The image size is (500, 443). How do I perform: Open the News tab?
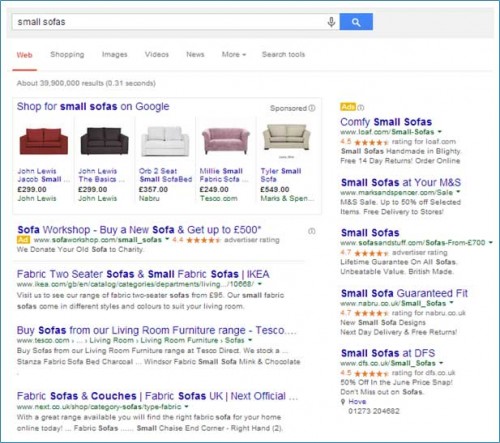[x=195, y=54]
